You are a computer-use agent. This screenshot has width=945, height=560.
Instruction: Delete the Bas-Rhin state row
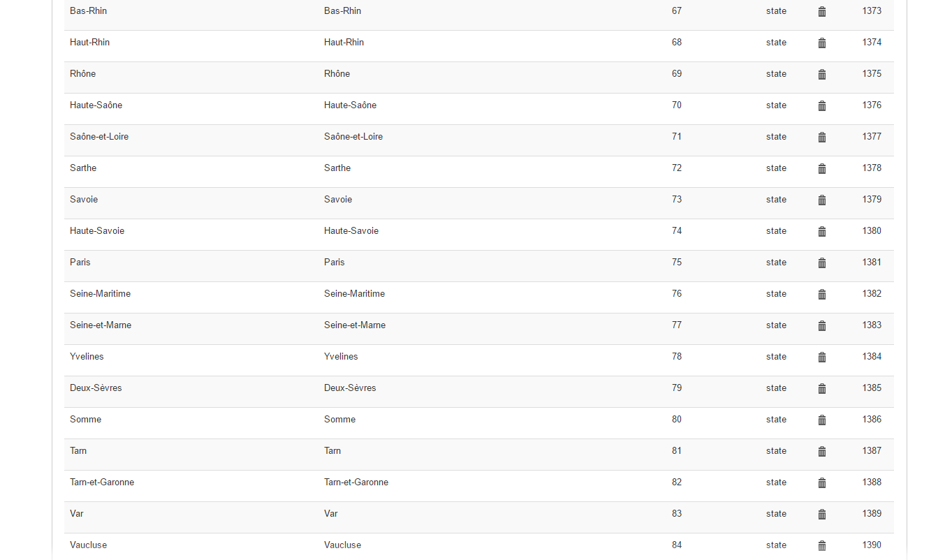822,12
